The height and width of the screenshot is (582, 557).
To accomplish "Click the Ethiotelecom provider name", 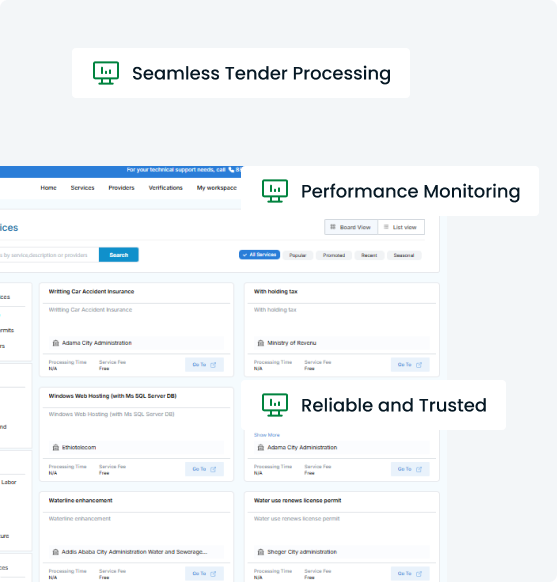I will pos(79,448).
